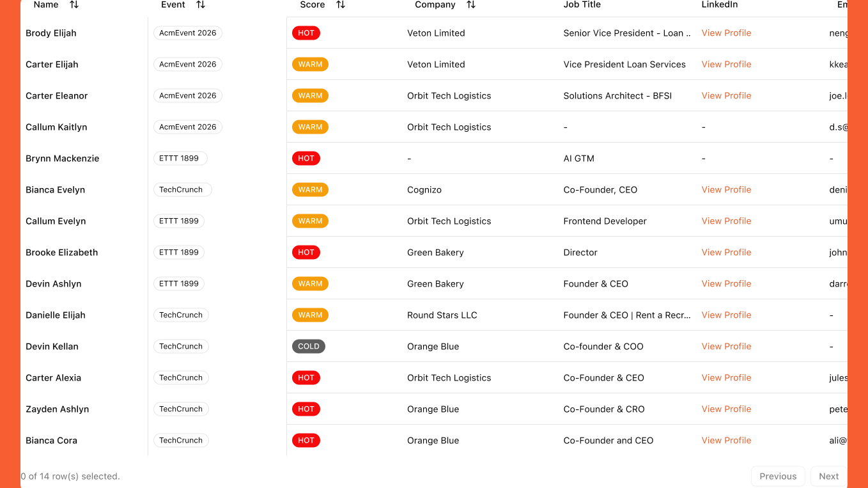Click the Previous page button
This screenshot has height=488, width=868.
[778, 476]
